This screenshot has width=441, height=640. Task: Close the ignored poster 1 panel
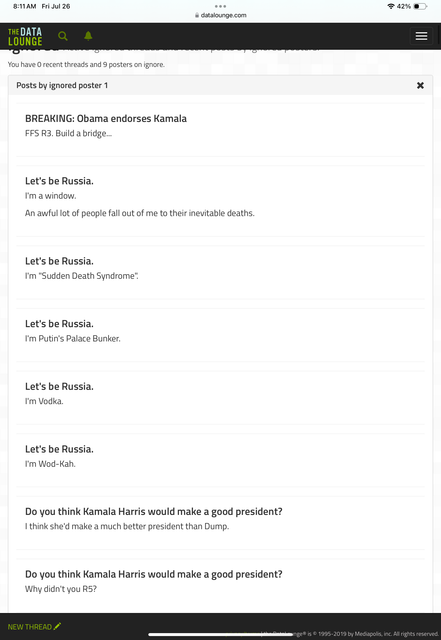point(420,85)
